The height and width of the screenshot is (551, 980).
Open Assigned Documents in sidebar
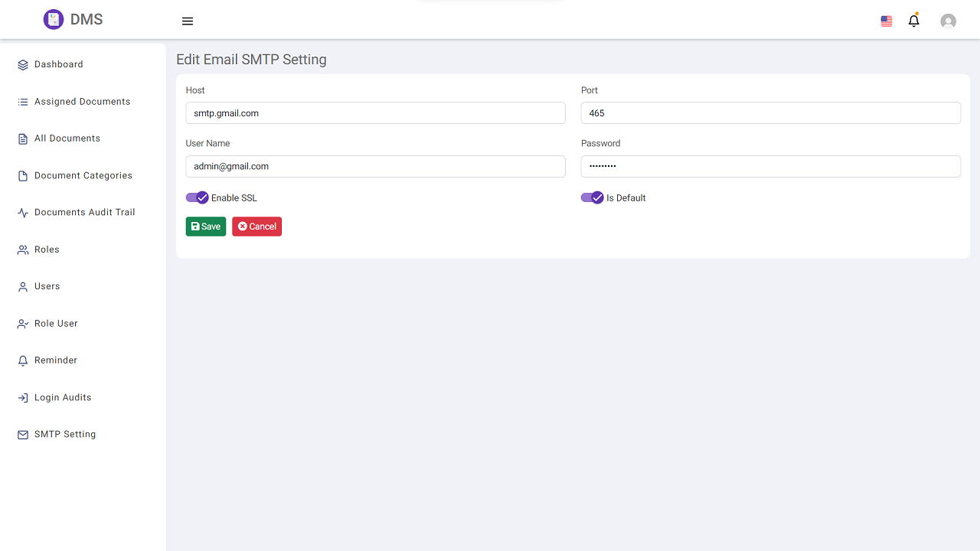coord(82,102)
